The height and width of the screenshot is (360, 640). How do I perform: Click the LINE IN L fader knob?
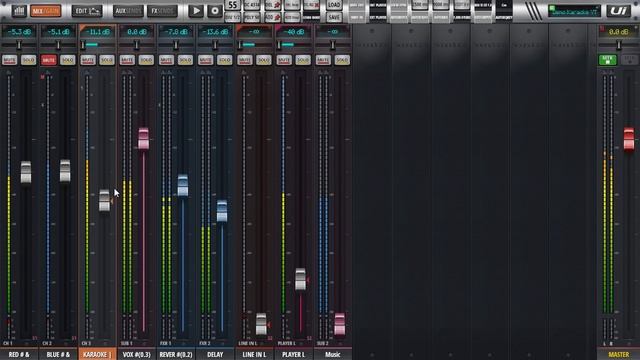(261, 324)
